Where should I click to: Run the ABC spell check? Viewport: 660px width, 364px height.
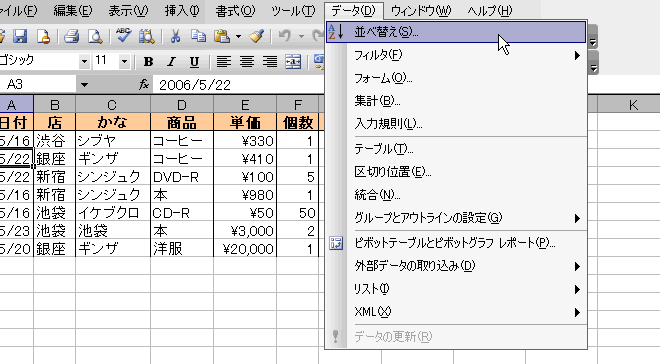coord(123,35)
